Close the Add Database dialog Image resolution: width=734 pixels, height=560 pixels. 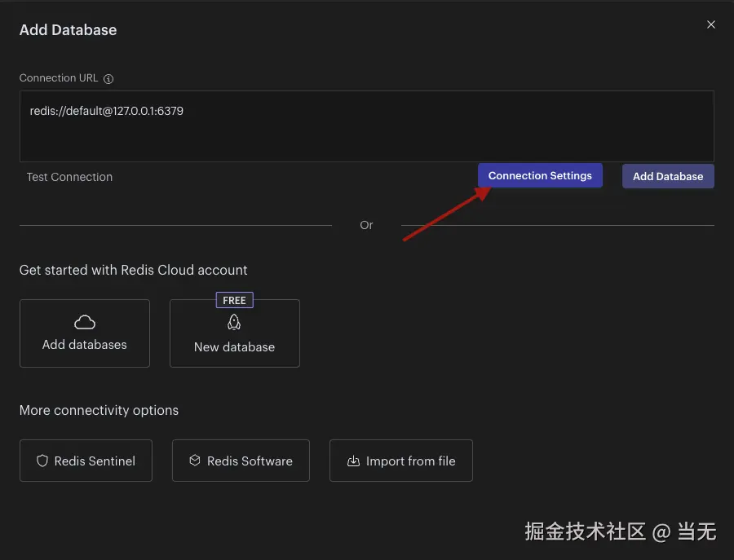point(710,24)
